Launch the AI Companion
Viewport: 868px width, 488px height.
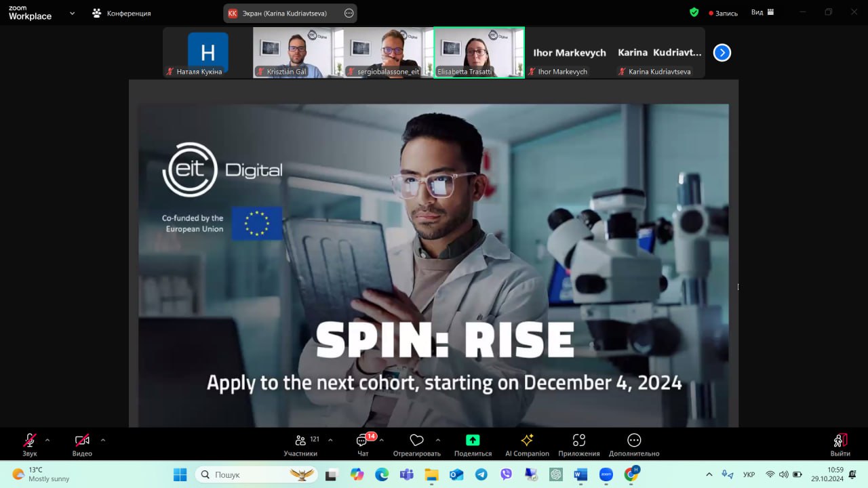pos(527,441)
